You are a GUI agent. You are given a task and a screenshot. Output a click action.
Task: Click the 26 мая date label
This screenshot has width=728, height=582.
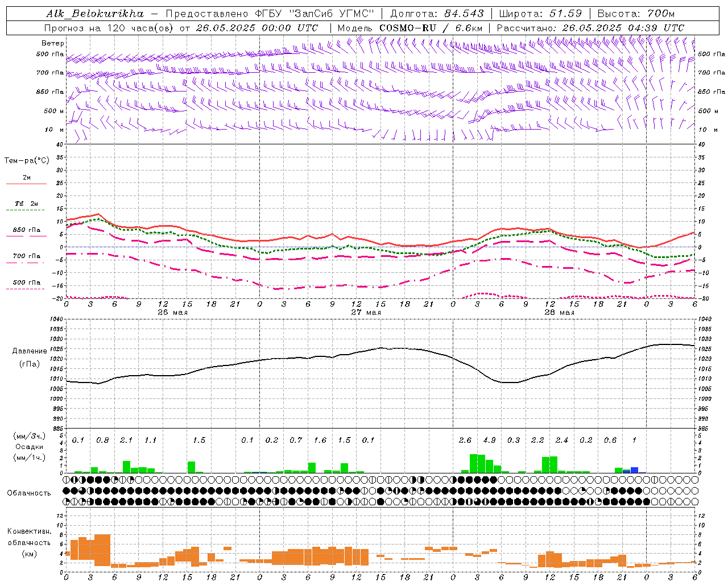172,313
